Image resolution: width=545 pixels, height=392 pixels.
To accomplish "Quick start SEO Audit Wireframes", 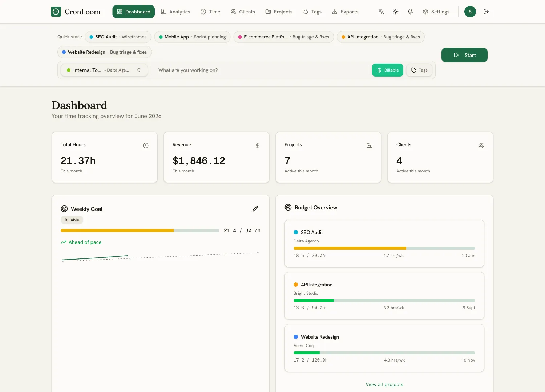I will (118, 37).
